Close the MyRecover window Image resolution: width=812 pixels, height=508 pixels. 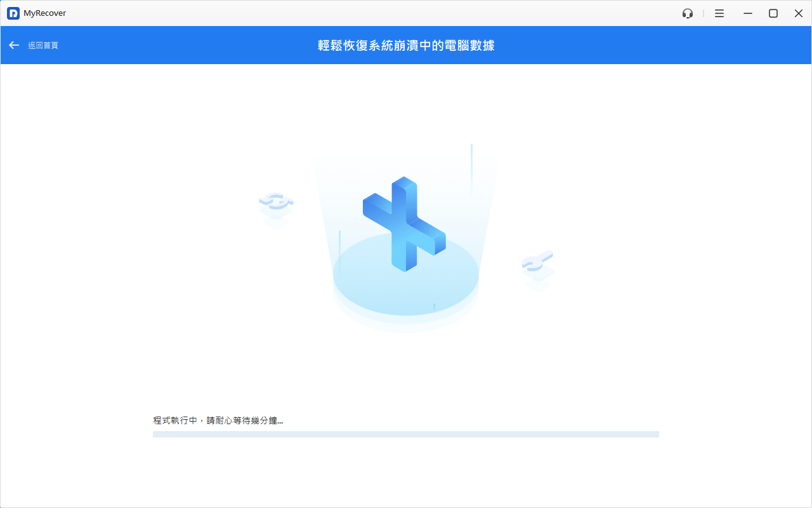tap(799, 13)
